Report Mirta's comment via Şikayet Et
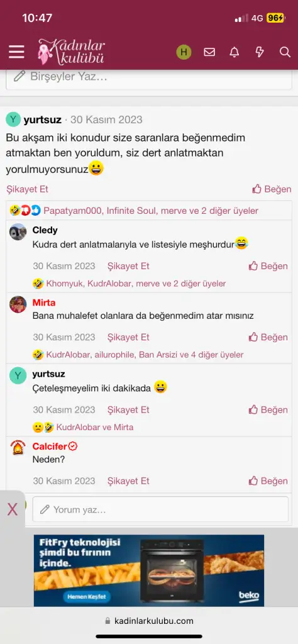Screen dimensions: 298x644 click(128, 337)
